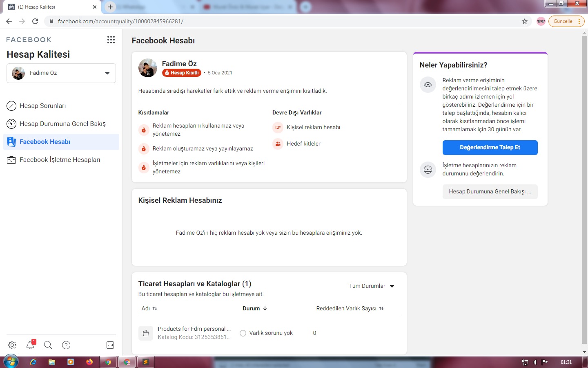Click the eye icon under Neler Yapabilirsiniz

pos(428,85)
